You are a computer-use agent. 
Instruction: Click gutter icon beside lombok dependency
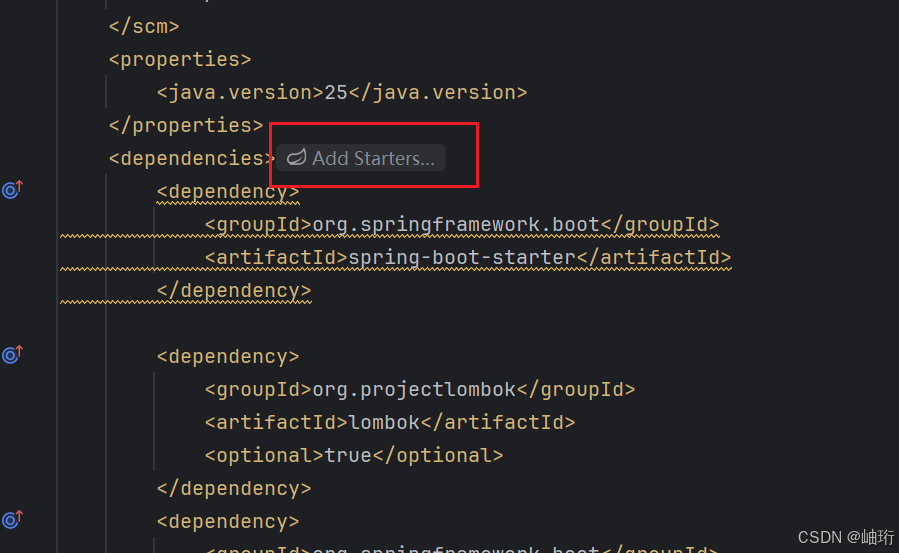[x=12, y=354]
